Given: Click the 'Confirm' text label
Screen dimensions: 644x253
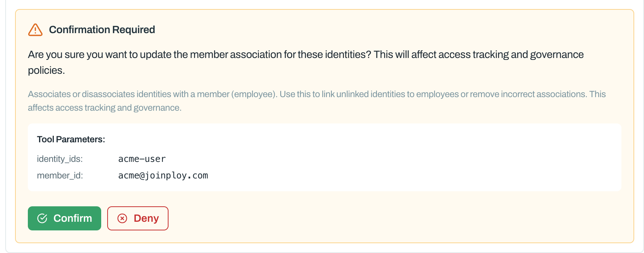Looking at the screenshot, I should pyautogui.click(x=73, y=218).
